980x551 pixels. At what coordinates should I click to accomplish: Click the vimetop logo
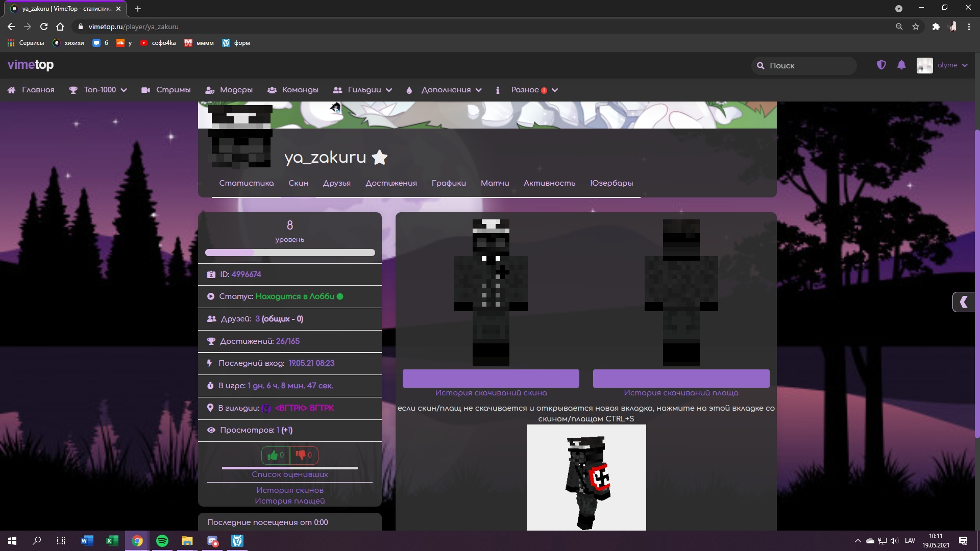(x=31, y=65)
